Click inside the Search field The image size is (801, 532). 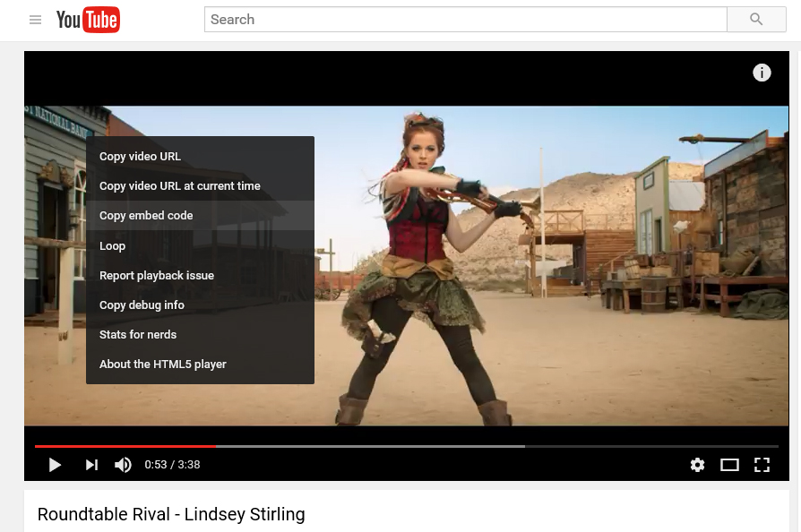(465, 20)
